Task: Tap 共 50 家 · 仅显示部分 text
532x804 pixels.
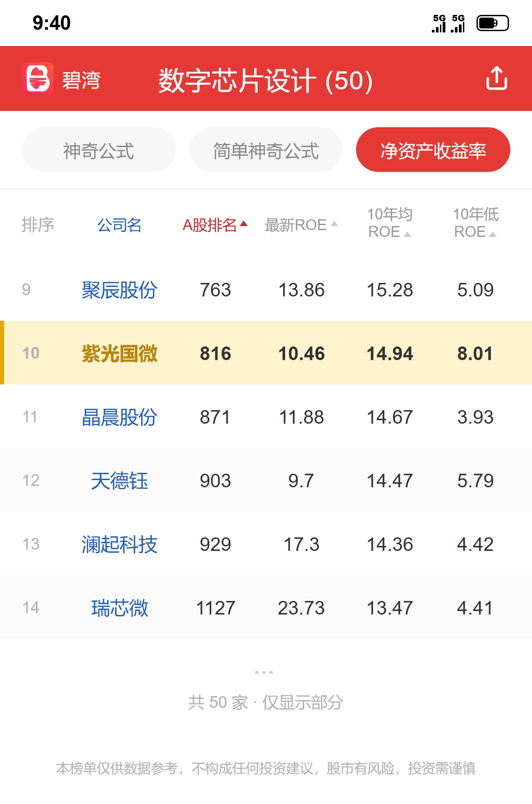Action: tap(266, 702)
